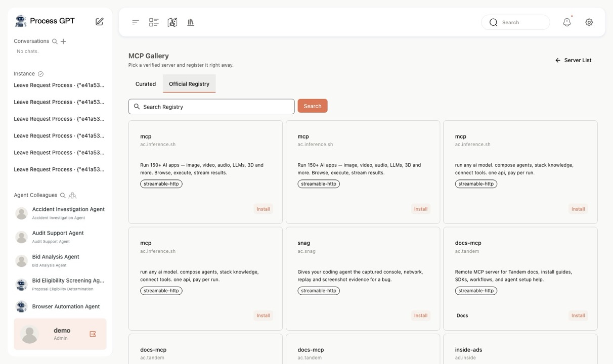
Task: Click the demo Admin profile name
Action: pyautogui.click(x=62, y=331)
